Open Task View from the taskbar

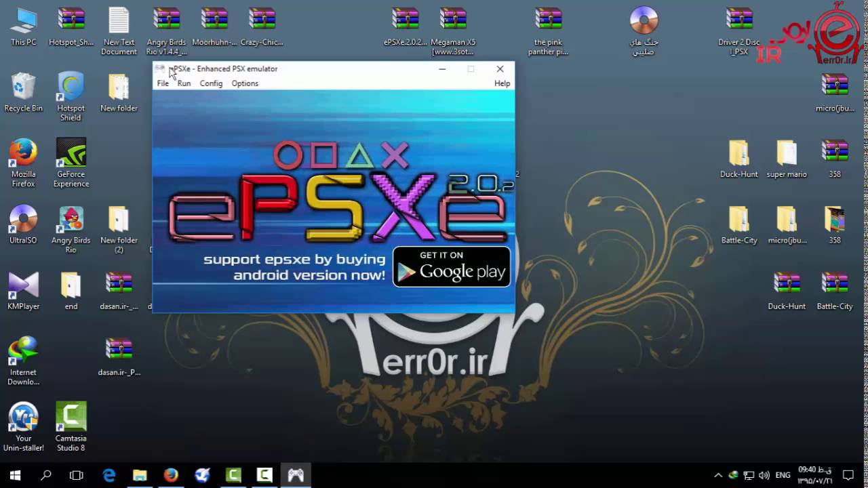pyautogui.click(x=77, y=475)
